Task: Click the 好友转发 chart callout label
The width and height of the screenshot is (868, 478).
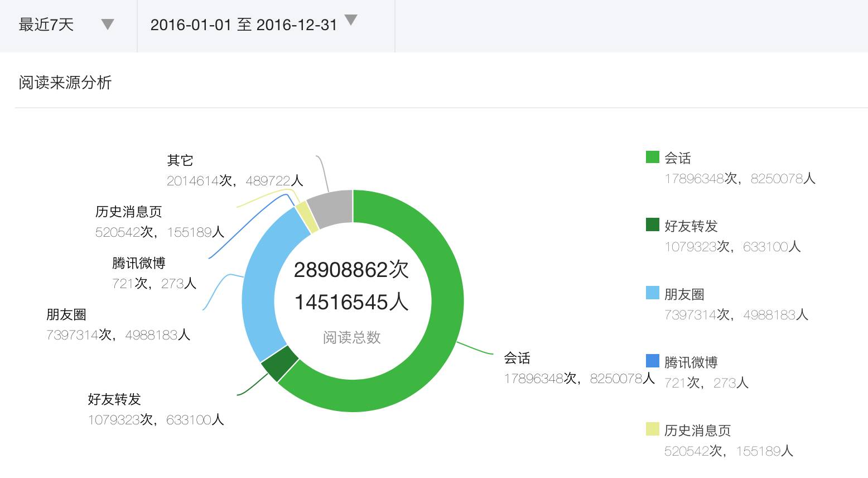Action: point(114,400)
